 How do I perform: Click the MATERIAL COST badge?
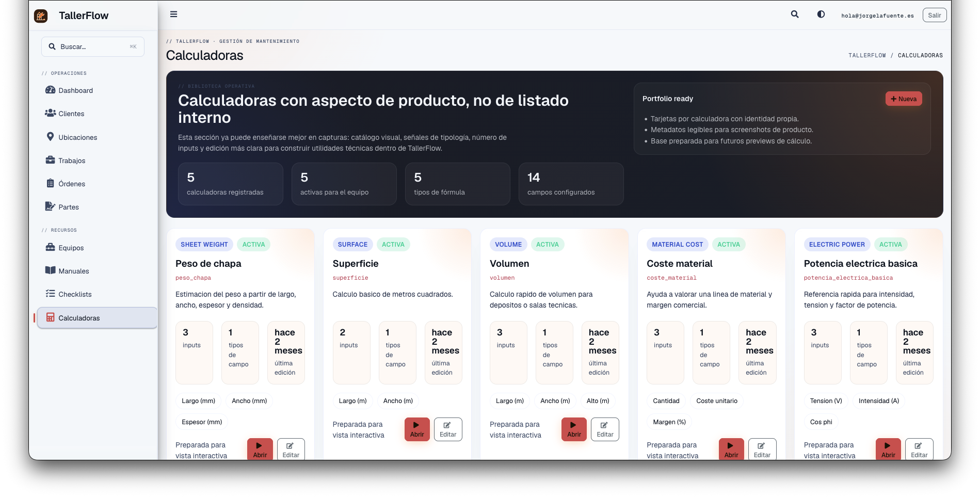[x=677, y=245]
